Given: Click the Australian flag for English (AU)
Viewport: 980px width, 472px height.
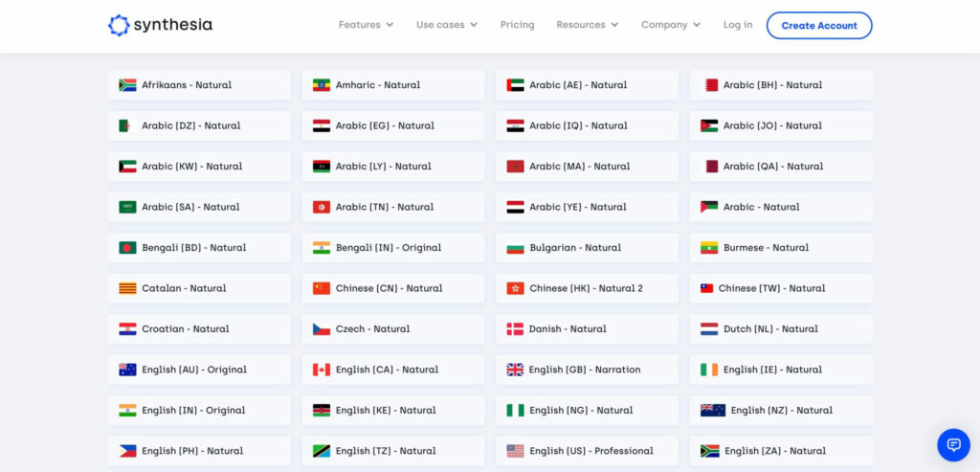Looking at the screenshot, I should point(127,370).
